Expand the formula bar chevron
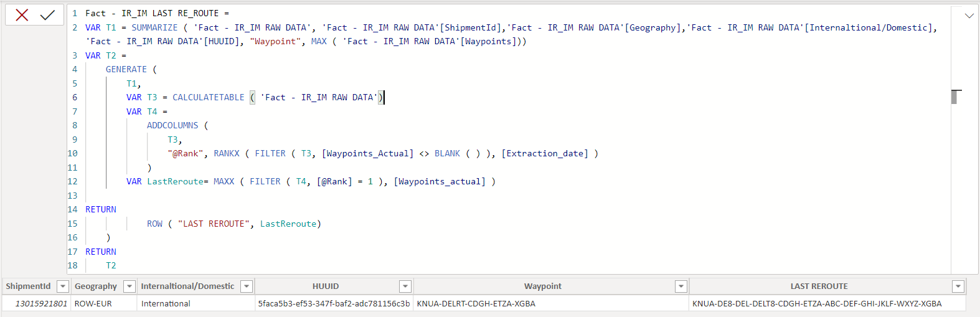 969,16
